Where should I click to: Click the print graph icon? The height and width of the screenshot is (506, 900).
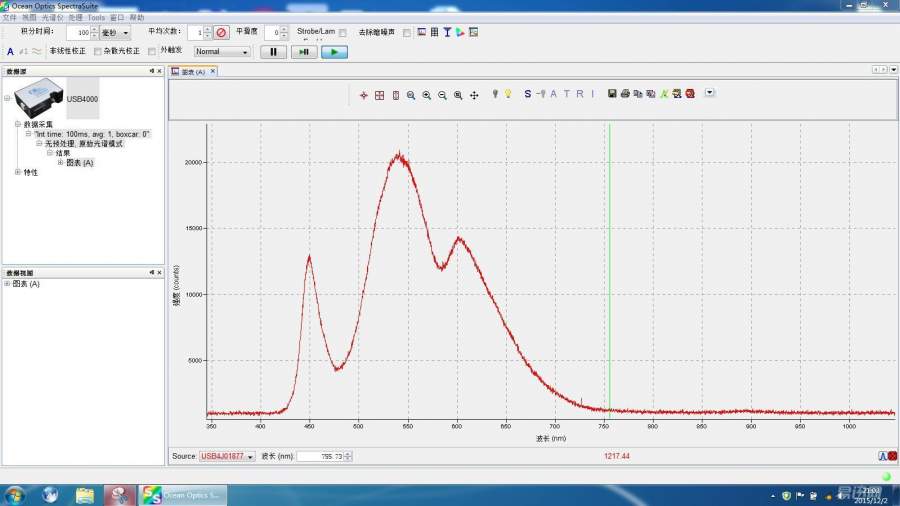[625, 94]
